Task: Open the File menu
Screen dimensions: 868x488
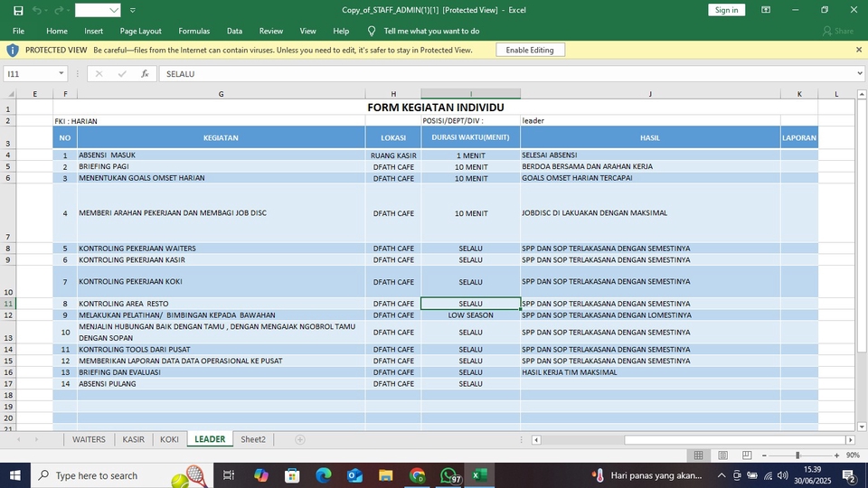Action: click(18, 31)
